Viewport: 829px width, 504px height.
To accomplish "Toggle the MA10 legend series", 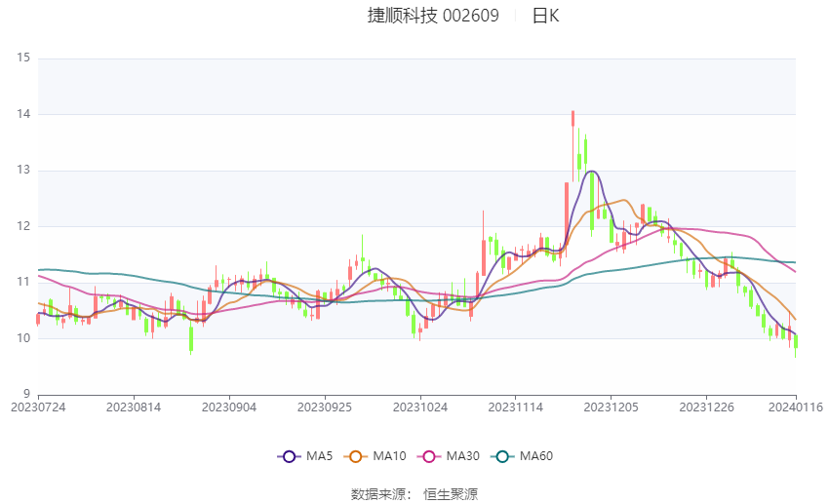I will pyautogui.click(x=375, y=456).
